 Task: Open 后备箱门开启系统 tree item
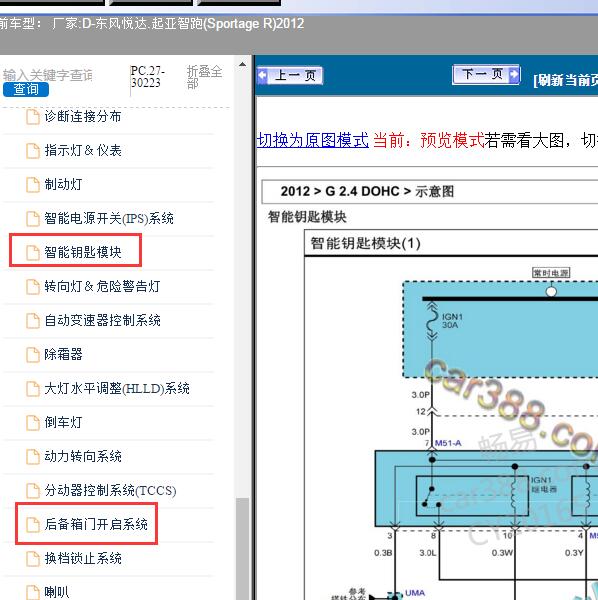tap(96, 524)
